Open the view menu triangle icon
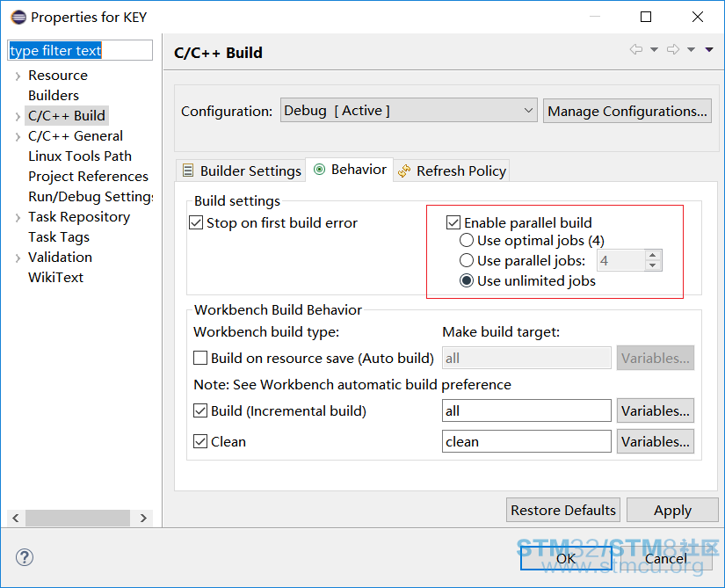 pos(709,49)
